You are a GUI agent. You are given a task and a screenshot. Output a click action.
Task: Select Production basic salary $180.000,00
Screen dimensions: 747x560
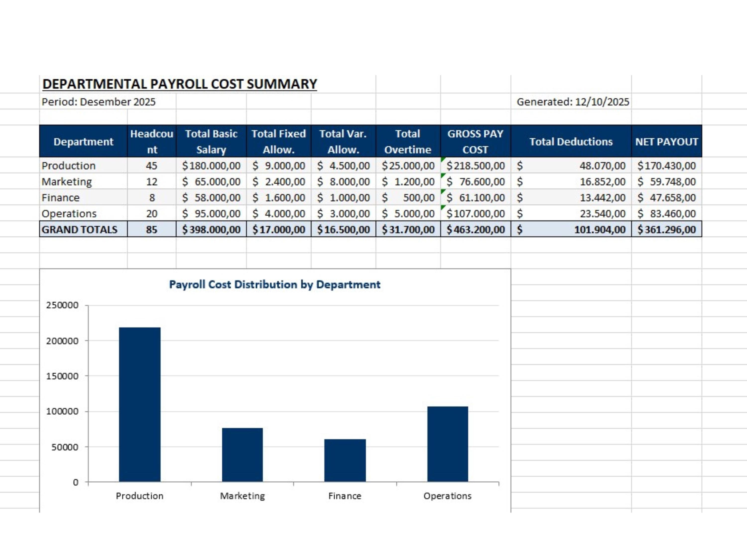click(211, 166)
